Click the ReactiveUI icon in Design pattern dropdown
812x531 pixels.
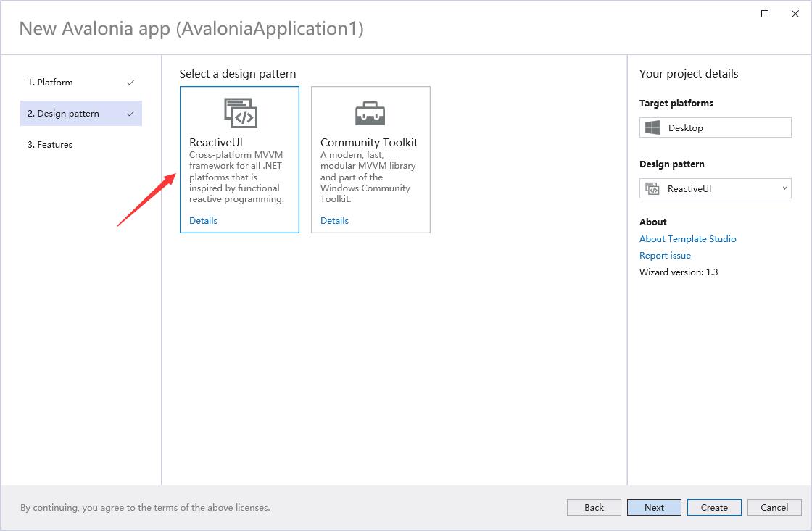652,189
